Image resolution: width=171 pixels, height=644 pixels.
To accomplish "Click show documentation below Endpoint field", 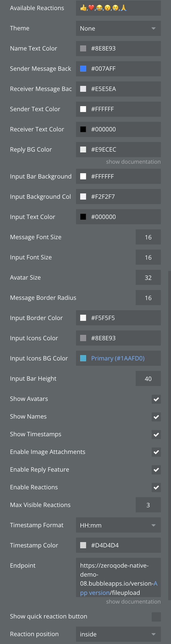I will 133,602.
